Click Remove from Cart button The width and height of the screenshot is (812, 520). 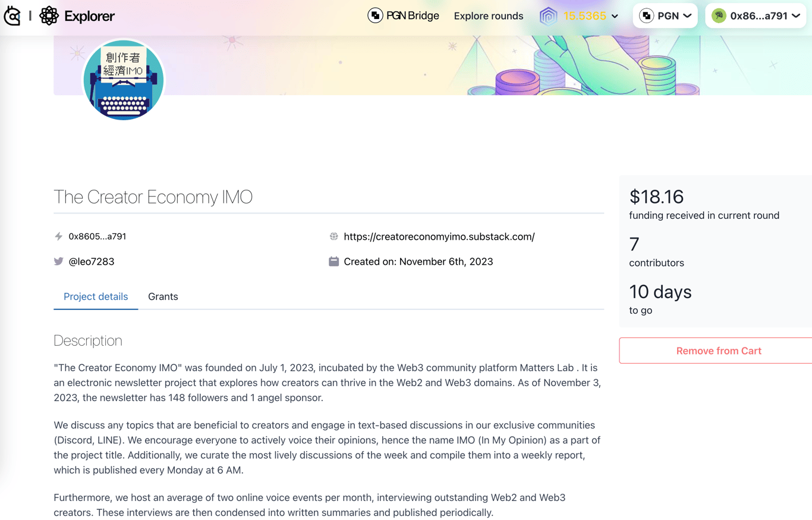pos(718,350)
